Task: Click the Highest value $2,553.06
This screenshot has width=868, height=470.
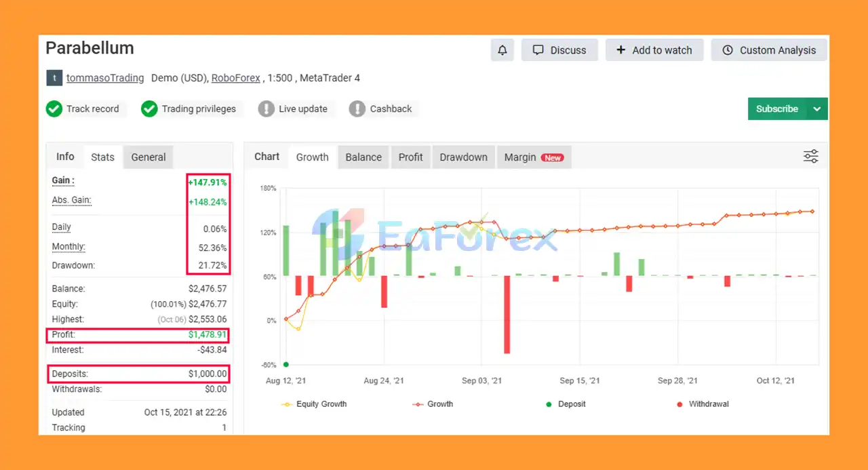Action: [x=208, y=319]
